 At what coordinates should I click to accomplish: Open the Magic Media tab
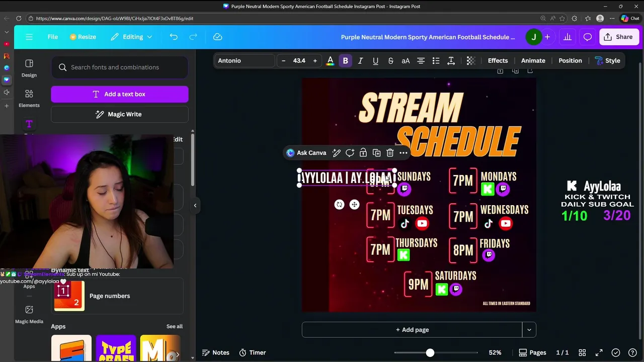pyautogui.click(x=29, y=314)
